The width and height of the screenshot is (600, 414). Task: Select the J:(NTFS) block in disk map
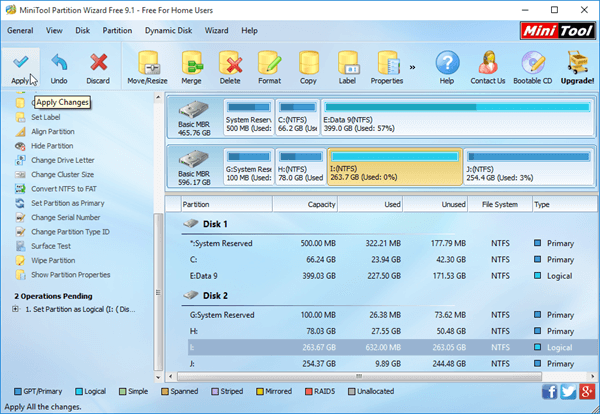tap(529, 167)
